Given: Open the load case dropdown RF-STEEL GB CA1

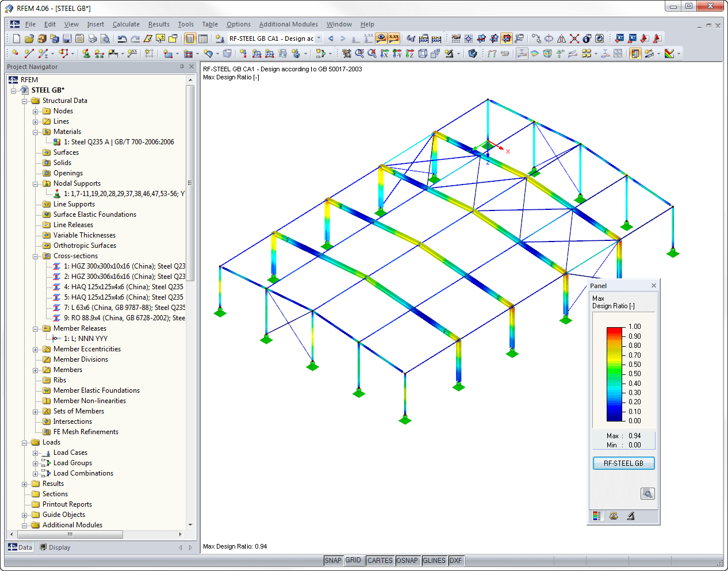Looking at the screenshot, I should click(x=319, y=39).
